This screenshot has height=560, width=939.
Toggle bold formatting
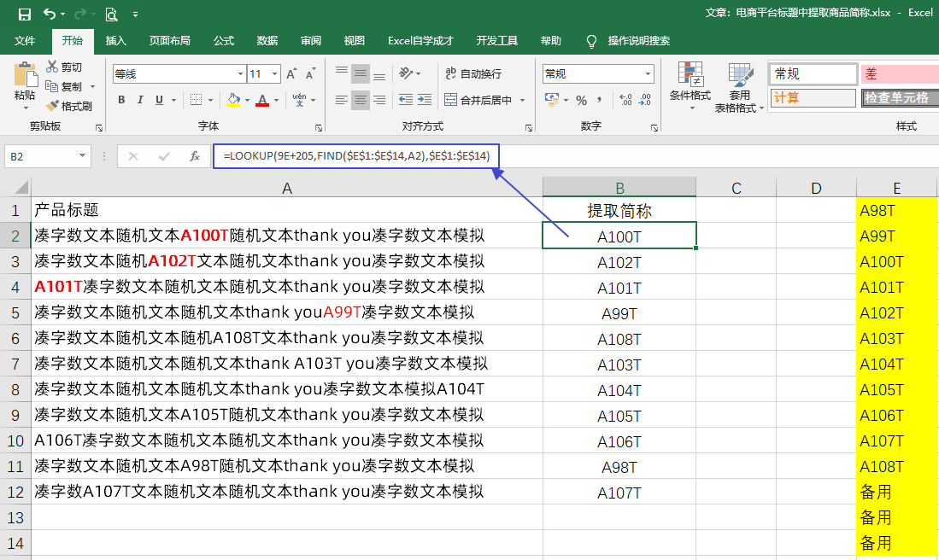(x=121, y=100)
